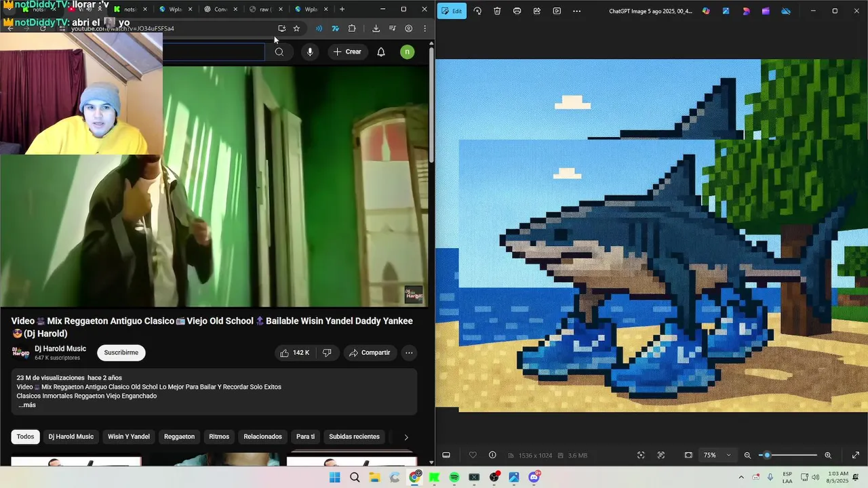The height and width of the screenshot is (488, 868).
Task: Open YouTube notifications bell
Action: tap(381, 52)
